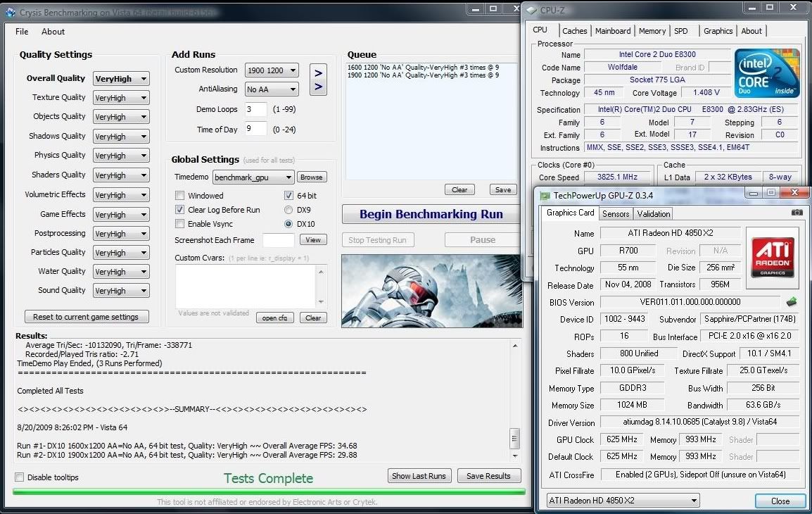Screen dimensions: 812x514
Task: Click the top add-to-queue arrow button
Action: [x=319, y=73]
